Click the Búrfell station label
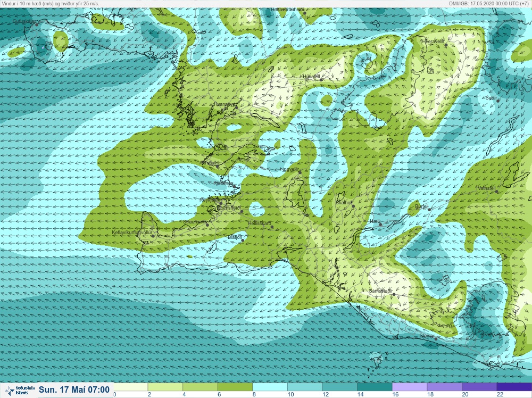Screen dimensions: 532x398 tap(422, 206)
